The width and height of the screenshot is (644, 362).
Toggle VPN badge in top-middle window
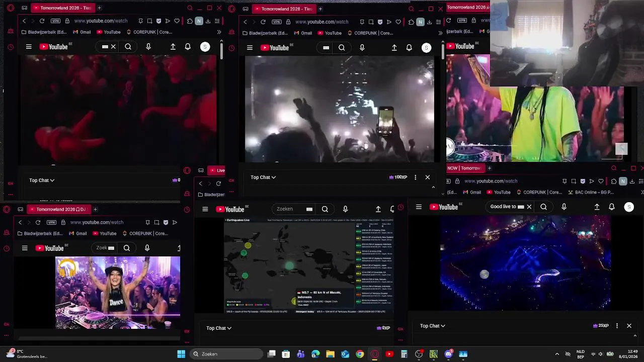click(x=277, y=22)
